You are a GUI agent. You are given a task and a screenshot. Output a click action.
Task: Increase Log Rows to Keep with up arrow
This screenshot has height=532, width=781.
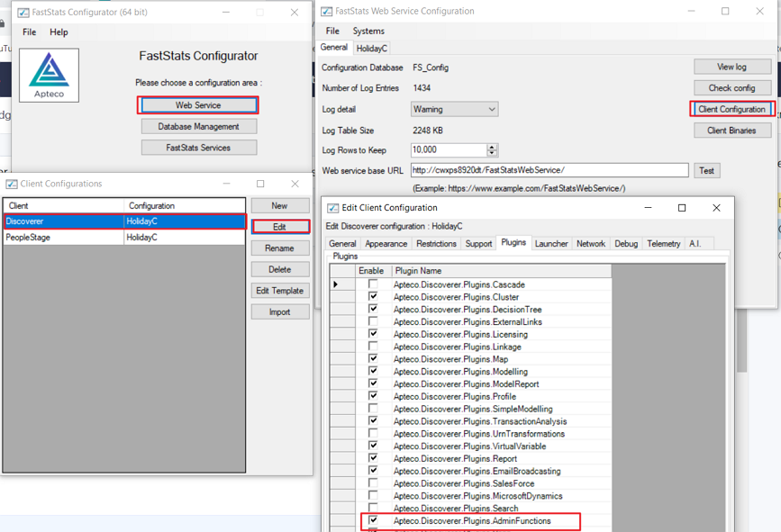pos(492,147)
